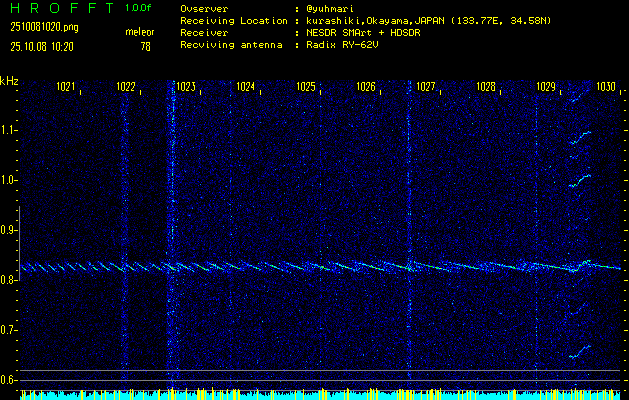
Task: Select the 0.8 frequency axis label
Action: click(10, 280)
